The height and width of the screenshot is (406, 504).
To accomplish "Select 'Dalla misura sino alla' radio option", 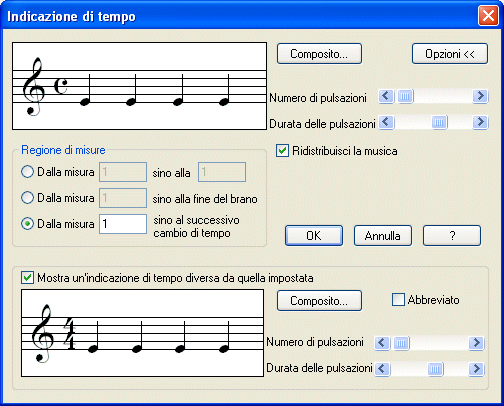I will coord(27,172).
